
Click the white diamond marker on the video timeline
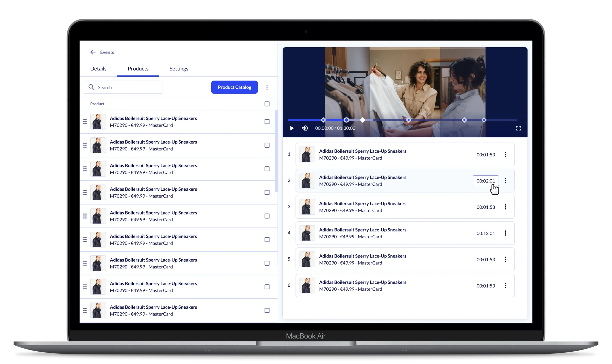click(x=363, y=120)
